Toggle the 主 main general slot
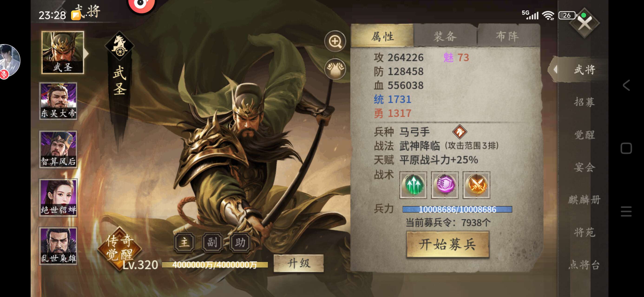Image resolution: width=644 pixels, height=297 pixels. [184, 242]
